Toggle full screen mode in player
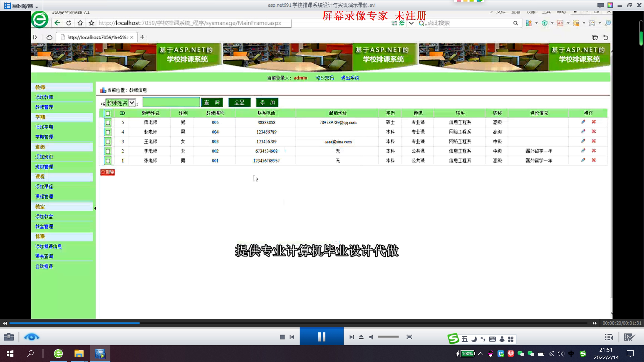This screenshot has height=362, width=644. coord(409,337)
